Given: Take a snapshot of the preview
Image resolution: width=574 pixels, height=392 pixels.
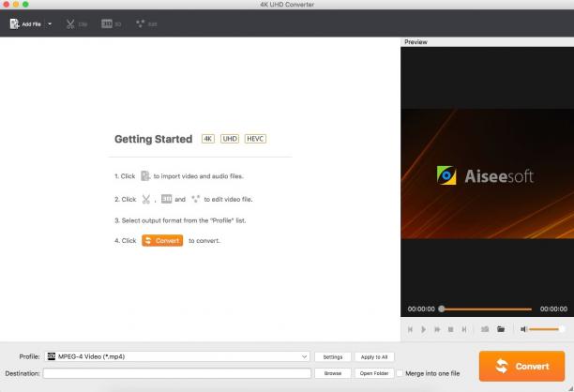Looking at the screenshot, I should click(x=485, y=329).
